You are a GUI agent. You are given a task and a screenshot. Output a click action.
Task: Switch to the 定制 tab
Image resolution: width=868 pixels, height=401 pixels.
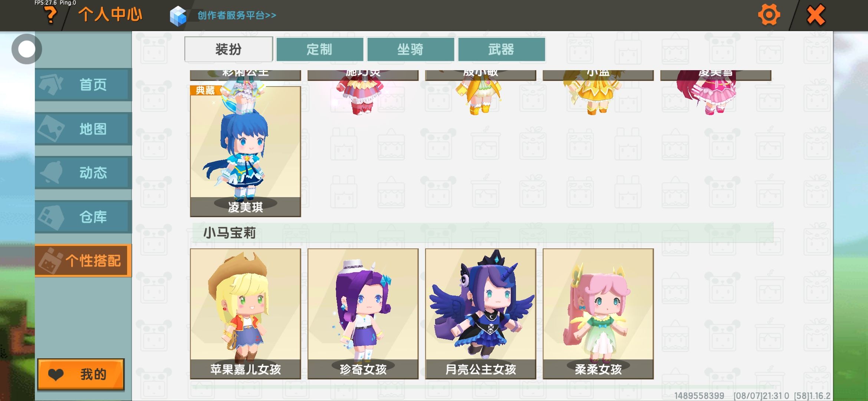tap(320, 49)
